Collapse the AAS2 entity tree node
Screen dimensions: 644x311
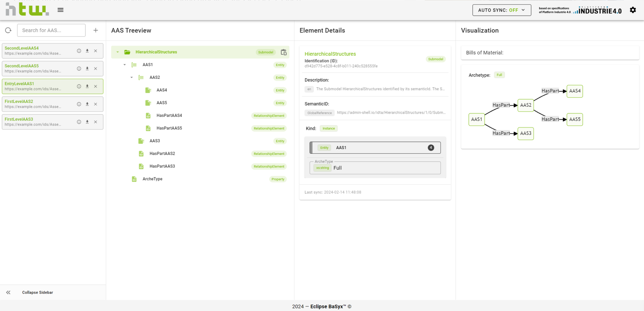tap(132, 78)
